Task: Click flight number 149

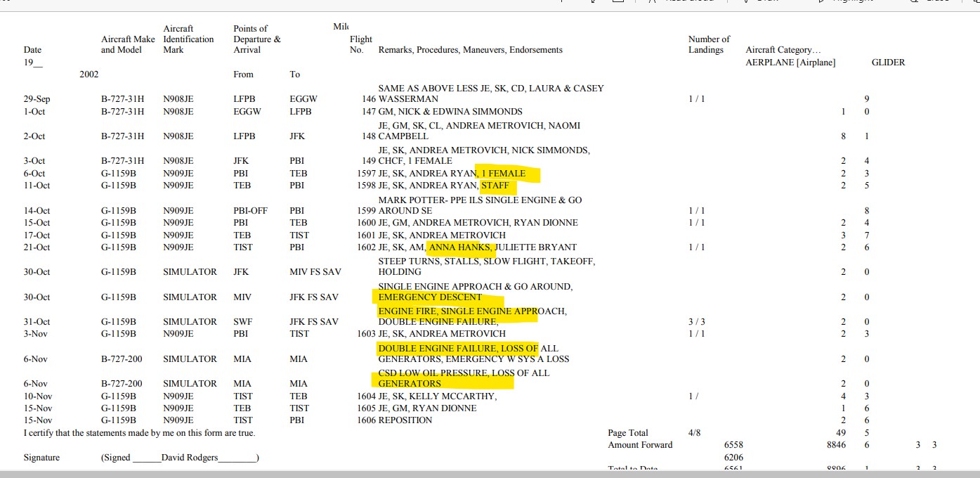Action: point(369,161)
